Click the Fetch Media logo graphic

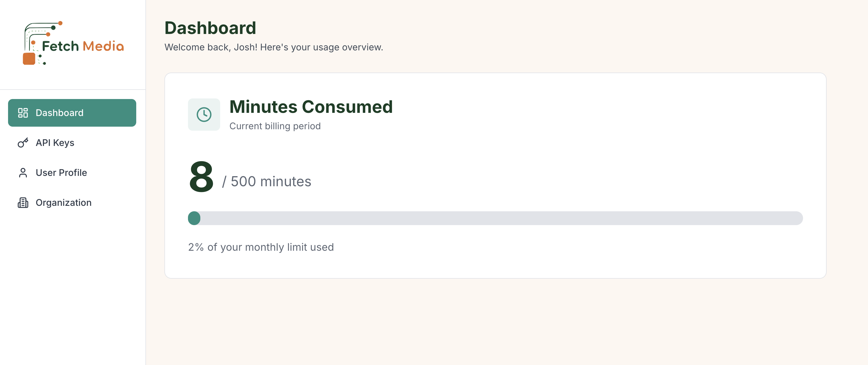pyautogui.click(x=37, y=43)
